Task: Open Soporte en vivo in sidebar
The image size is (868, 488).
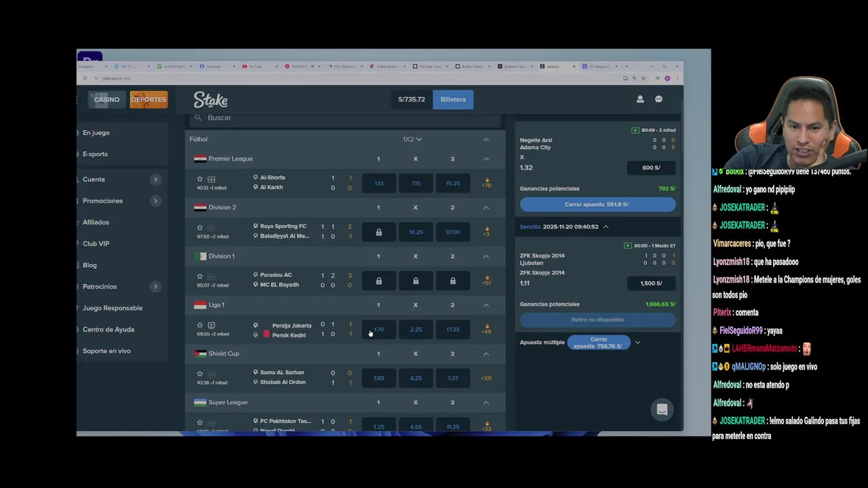Action: (106, 351)
